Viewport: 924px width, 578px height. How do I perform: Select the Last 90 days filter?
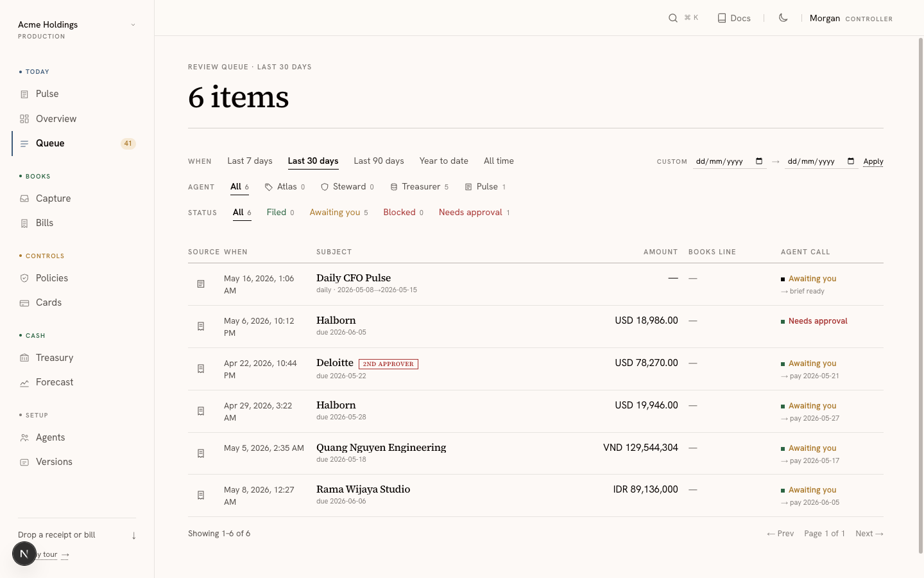tap(379, 161)
